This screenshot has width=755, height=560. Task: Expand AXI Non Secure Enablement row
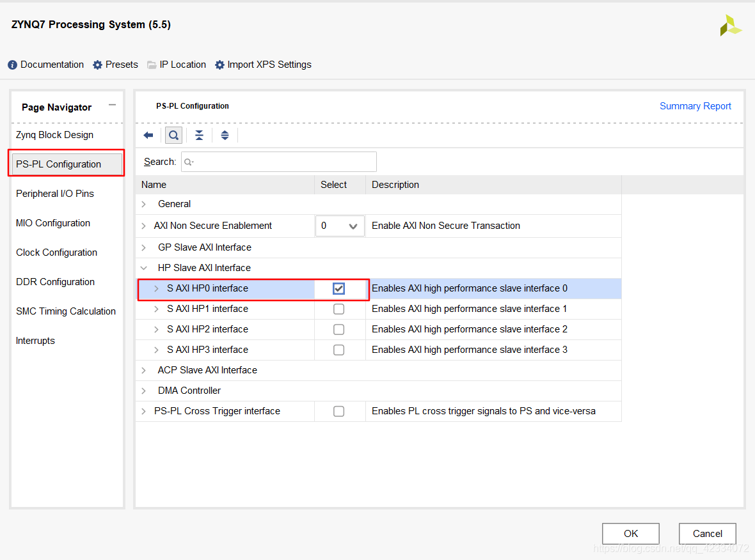coord(144,226)
